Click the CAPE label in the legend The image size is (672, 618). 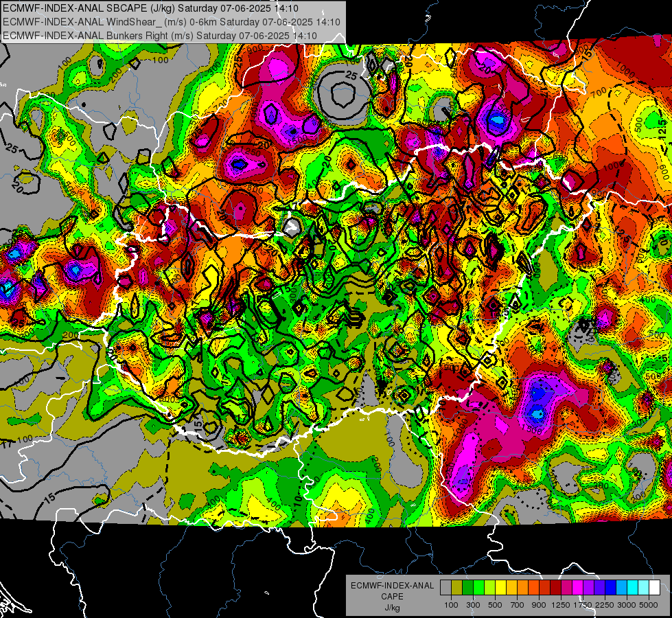coord(392,596)
